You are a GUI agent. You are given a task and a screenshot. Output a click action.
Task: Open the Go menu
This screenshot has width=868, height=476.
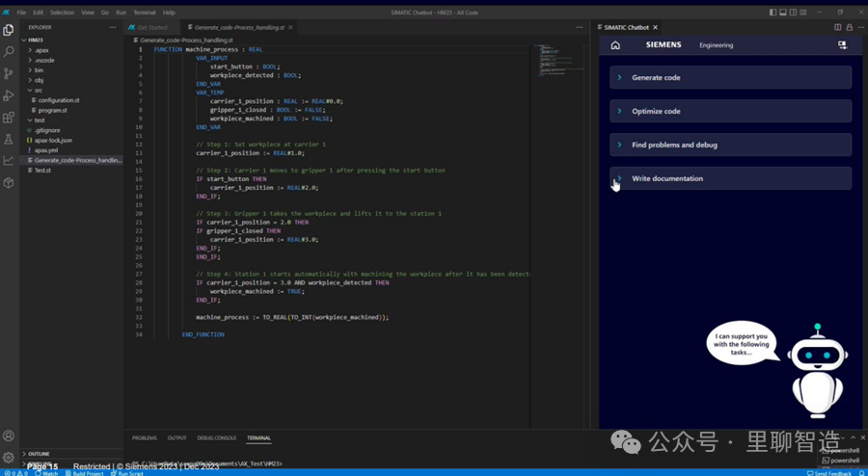105,13
